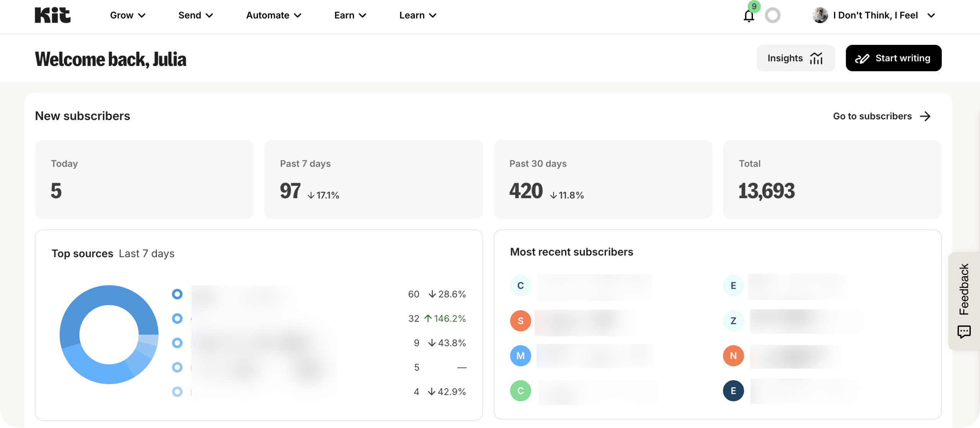
Task: Click the Start writing button
Action: point(893,58)
